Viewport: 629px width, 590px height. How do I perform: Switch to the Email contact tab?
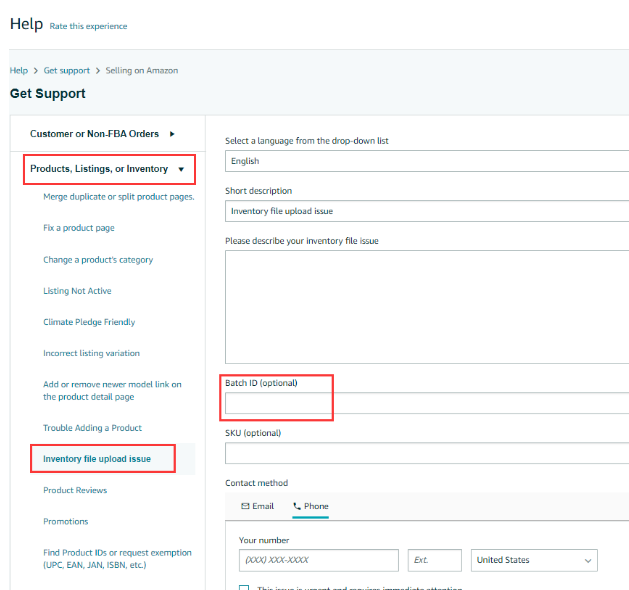point(257,506)
